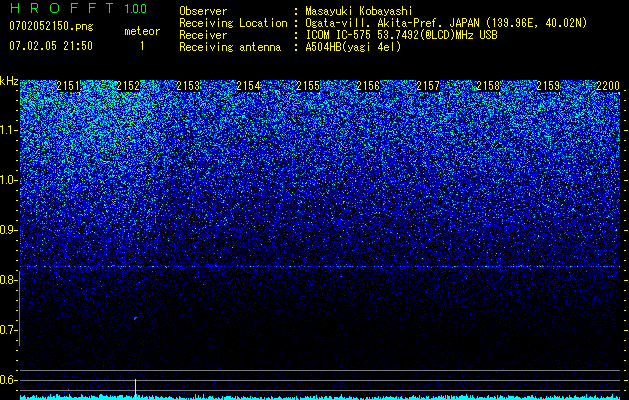Click the kHz axis unit label
629x400 pixels.
click(x=9, y=81)
